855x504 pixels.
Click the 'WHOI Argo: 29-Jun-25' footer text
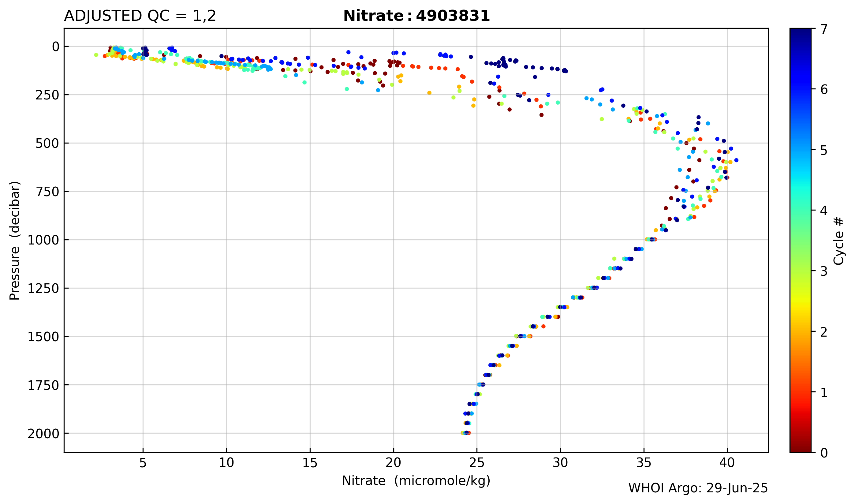(x=698, y=488)
